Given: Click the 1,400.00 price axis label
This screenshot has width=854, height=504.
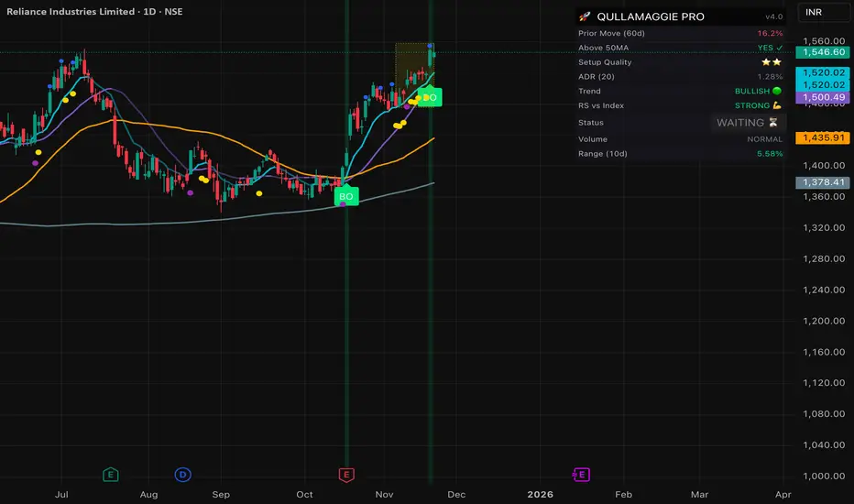Looking at the screenshot, I should point(824,166).
